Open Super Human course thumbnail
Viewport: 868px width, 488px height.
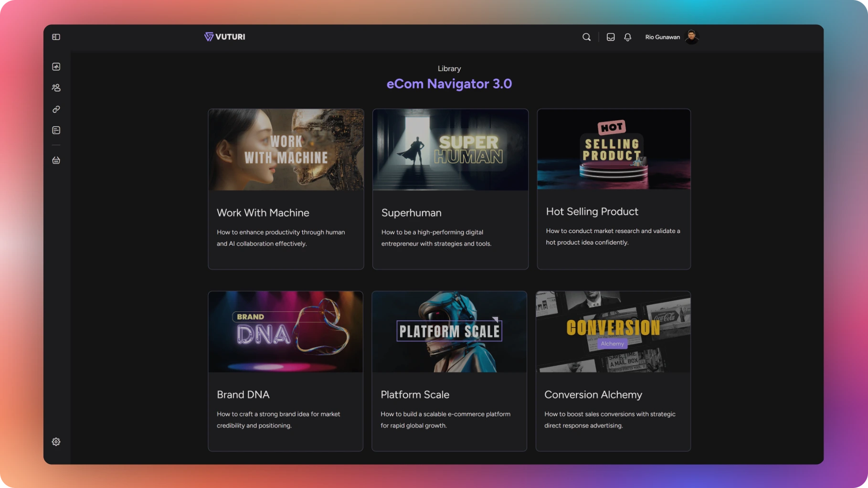tap(450, 149)
